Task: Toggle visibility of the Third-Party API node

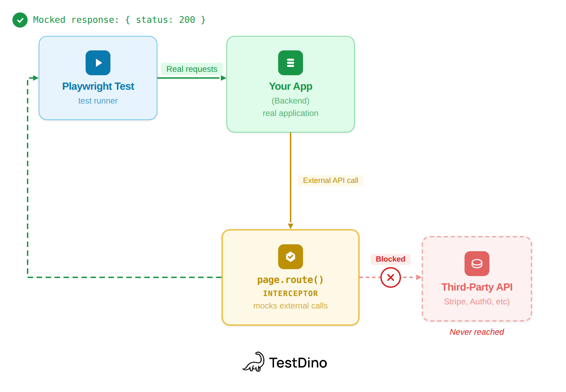Action: tap(477, 278)
